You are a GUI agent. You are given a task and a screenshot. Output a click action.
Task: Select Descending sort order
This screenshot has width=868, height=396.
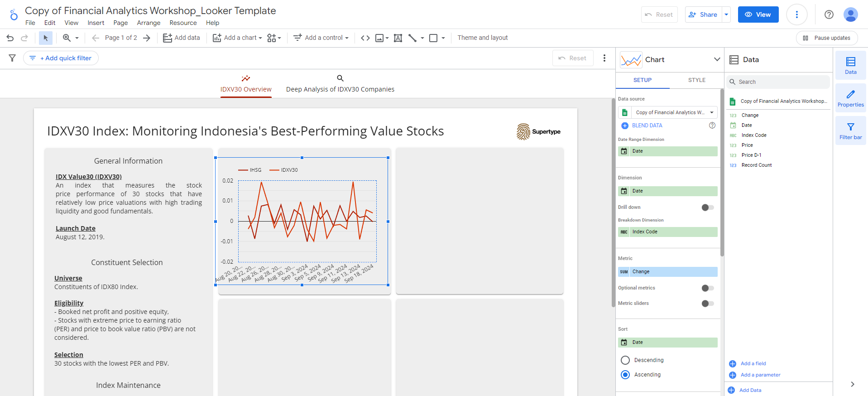pyautogui.click(x=625, y=360)
